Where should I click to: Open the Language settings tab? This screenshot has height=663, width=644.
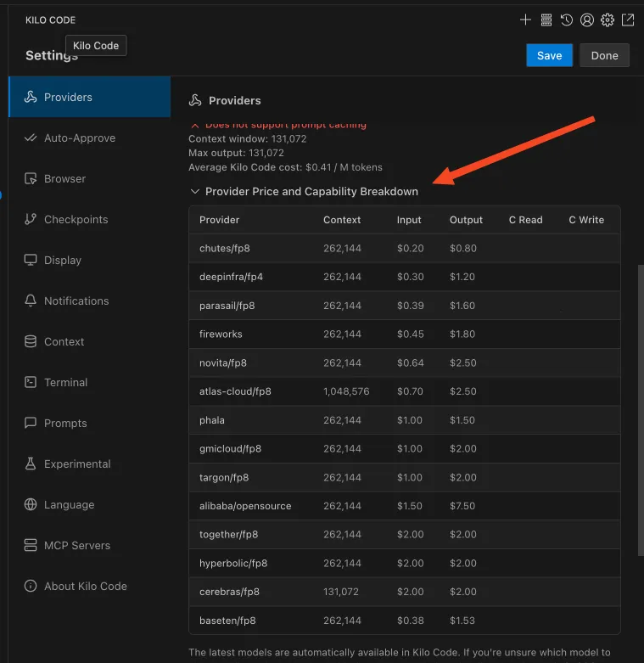pyautogui.click(x=69, y=504)
